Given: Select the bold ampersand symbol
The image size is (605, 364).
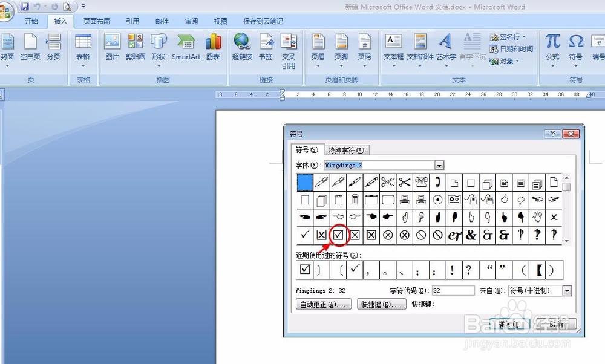Looking at the screenshot, I should (x=471, y=235).
